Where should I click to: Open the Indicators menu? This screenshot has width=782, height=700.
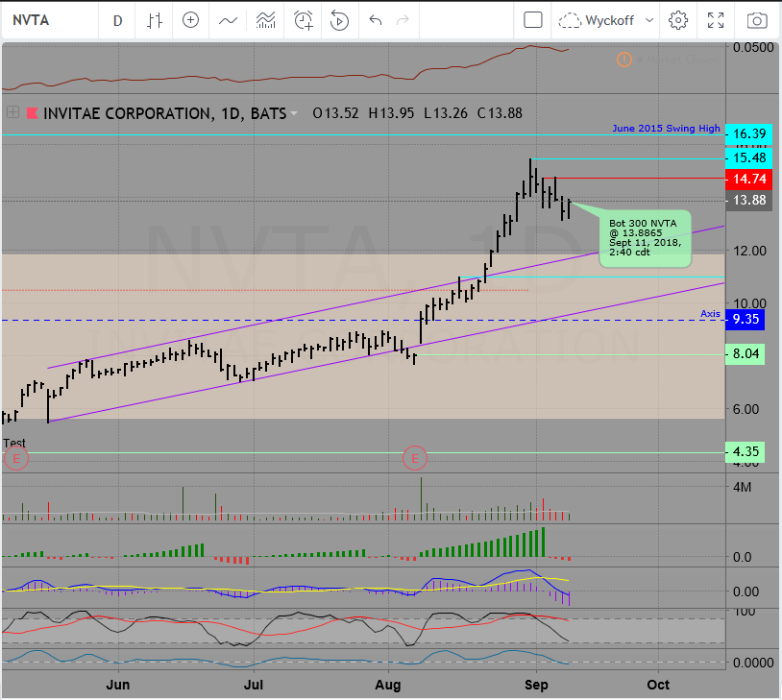point(229,20)
